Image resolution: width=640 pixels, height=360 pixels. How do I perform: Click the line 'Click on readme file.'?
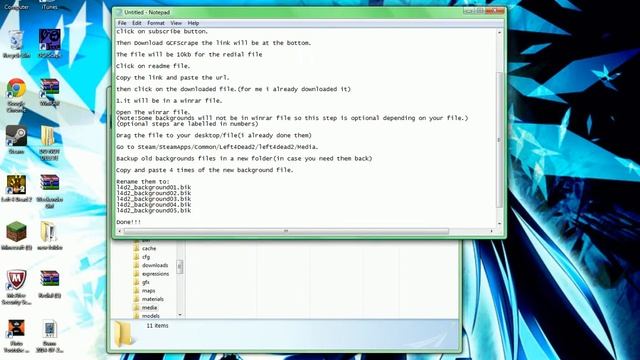click(153, 66)
